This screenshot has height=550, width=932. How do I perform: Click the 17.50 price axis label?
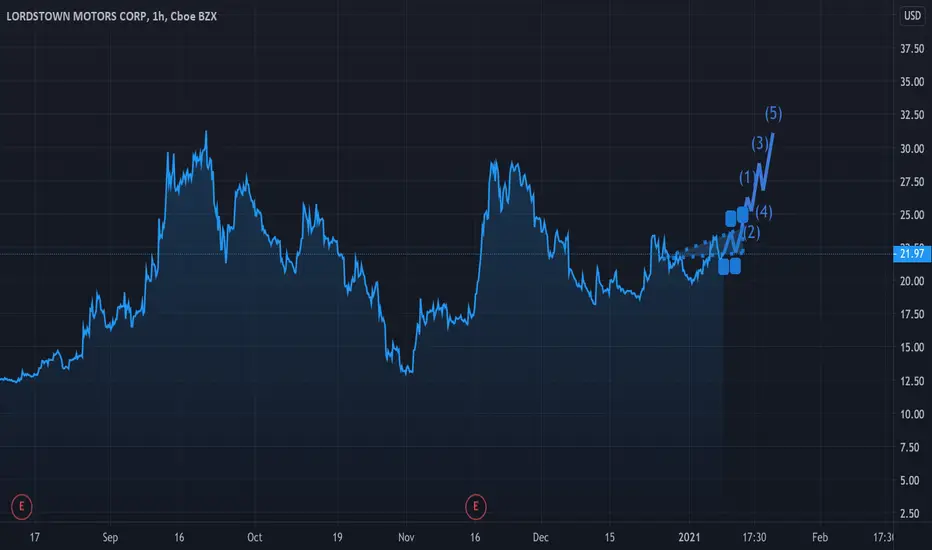[x=912, y=314]
